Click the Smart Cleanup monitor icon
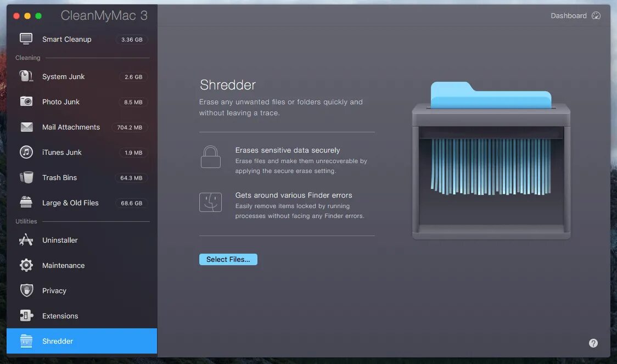 (26, 39)
